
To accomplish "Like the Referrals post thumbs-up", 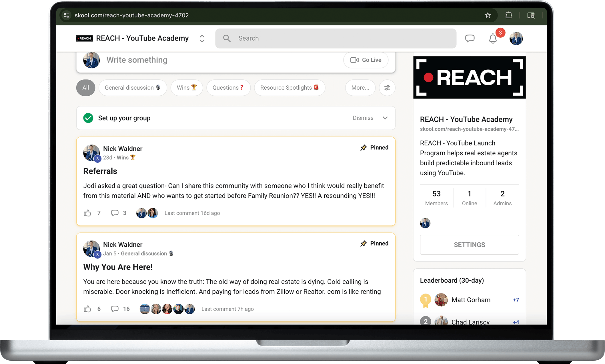I will point(87,213).
